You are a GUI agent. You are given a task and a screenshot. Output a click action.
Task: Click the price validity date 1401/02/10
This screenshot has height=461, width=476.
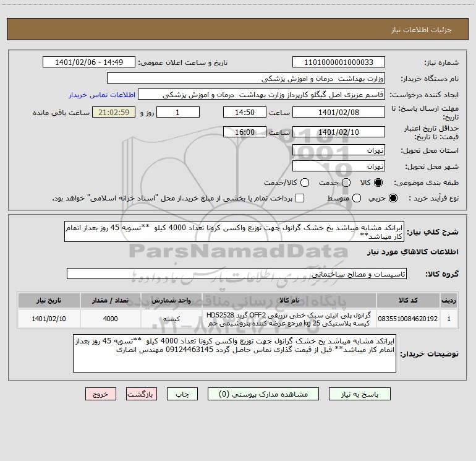tap(339, 132)
